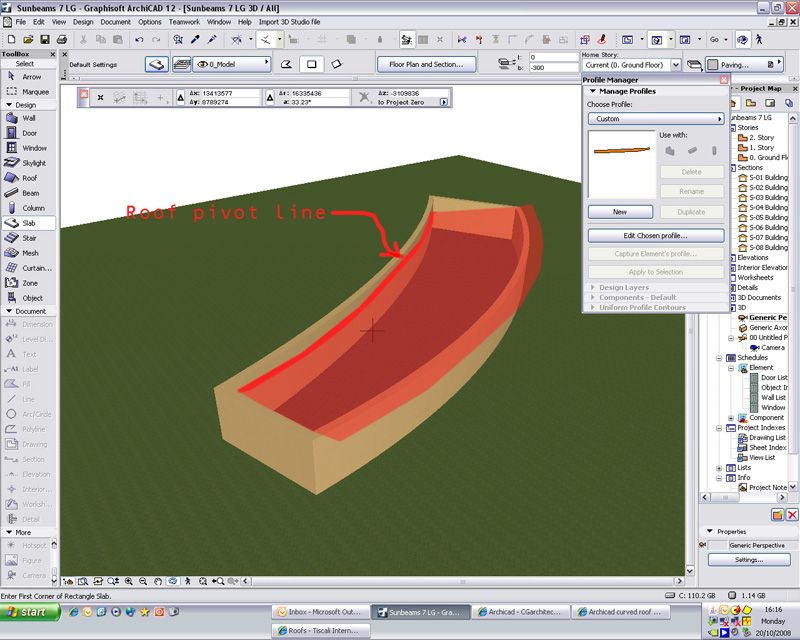Viewport: 800px width, 640px height.
Task: Click the New document toolbar icon
Action: point(11,39)
